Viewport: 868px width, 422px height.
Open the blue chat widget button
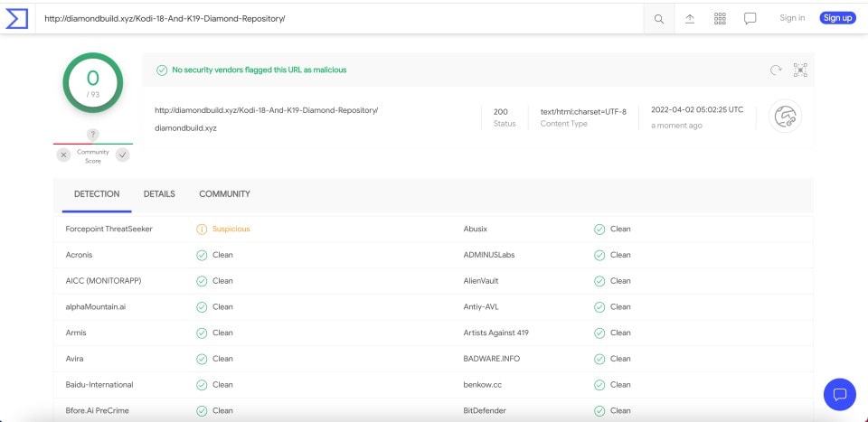point(840,394)
